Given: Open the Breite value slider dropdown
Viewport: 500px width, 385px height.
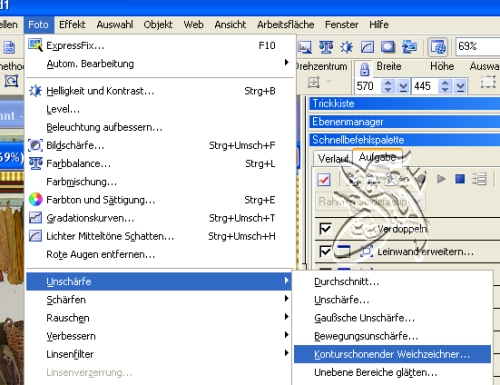Looking at the screenshot, I should tap(403, 86).
